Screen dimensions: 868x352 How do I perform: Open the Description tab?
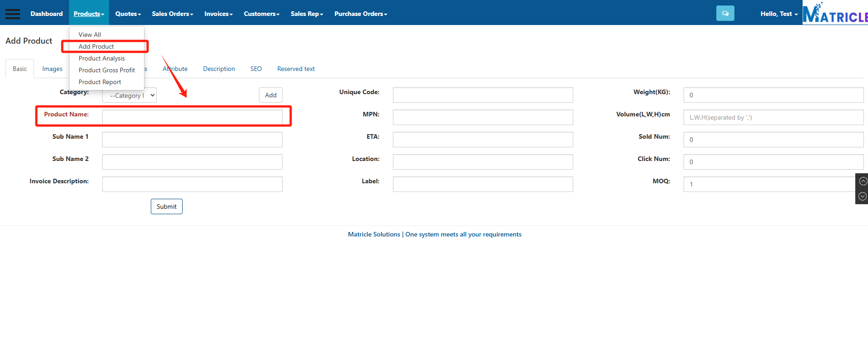(x=219, y=69)
